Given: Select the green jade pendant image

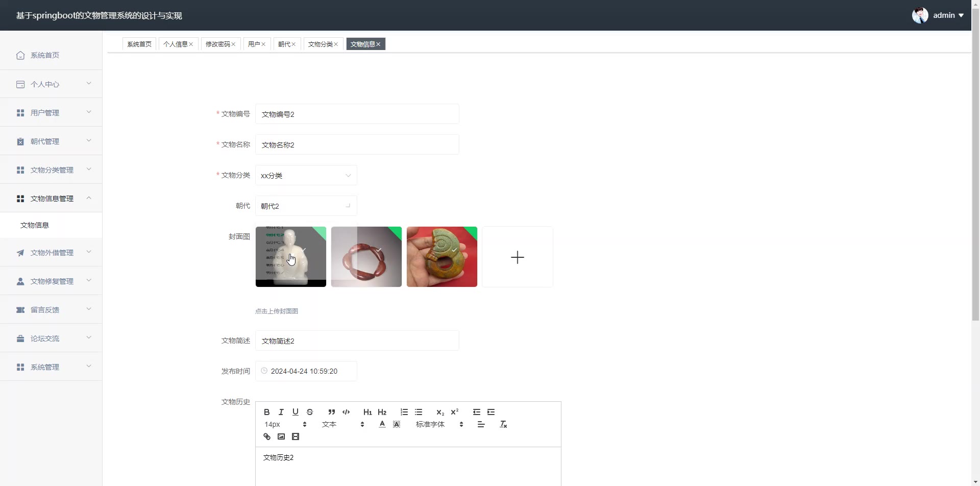Looking at the screenshot, I should tap(442, 257).
